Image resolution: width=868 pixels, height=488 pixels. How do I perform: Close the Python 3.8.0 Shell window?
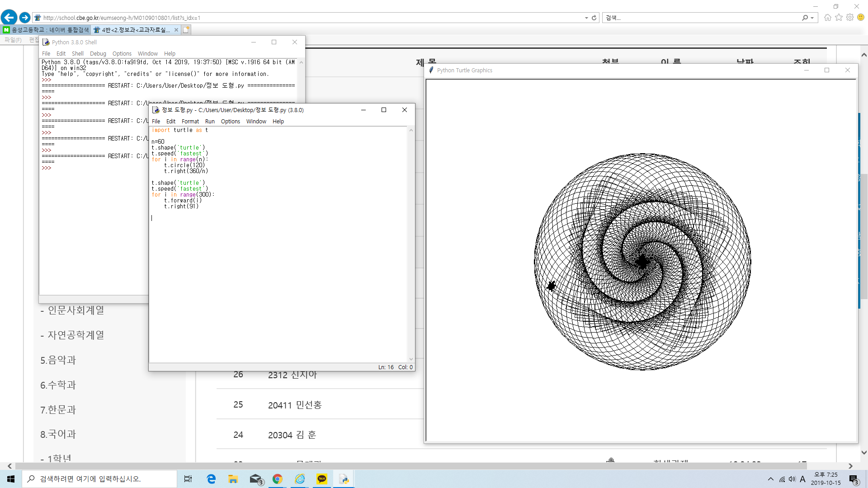click(295, 42)
